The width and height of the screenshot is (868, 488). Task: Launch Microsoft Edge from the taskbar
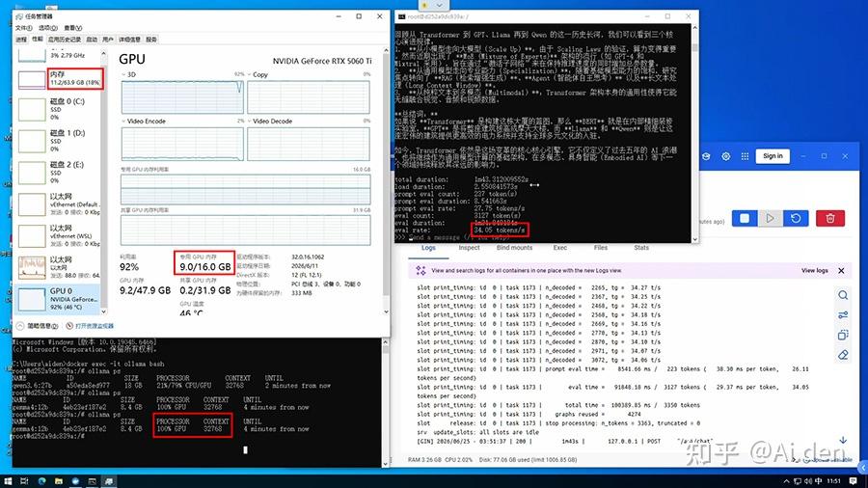pyautogui.click(x=41, y=481)
